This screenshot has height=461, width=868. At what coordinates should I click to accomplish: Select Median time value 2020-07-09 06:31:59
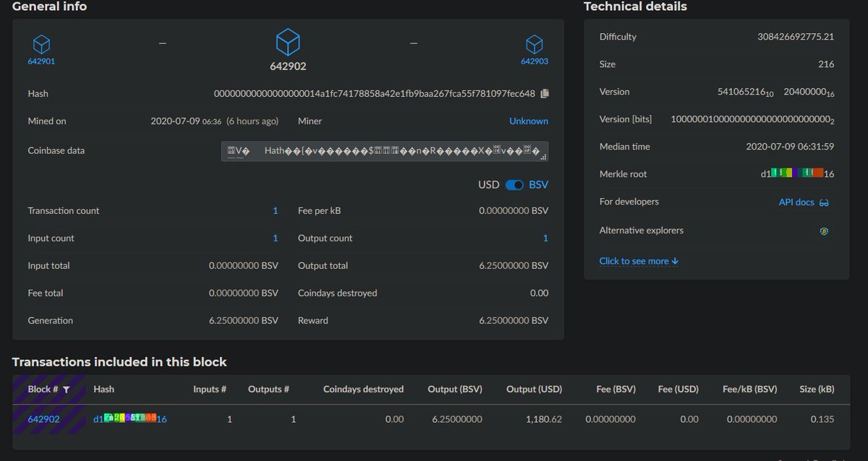coord(790,147)
